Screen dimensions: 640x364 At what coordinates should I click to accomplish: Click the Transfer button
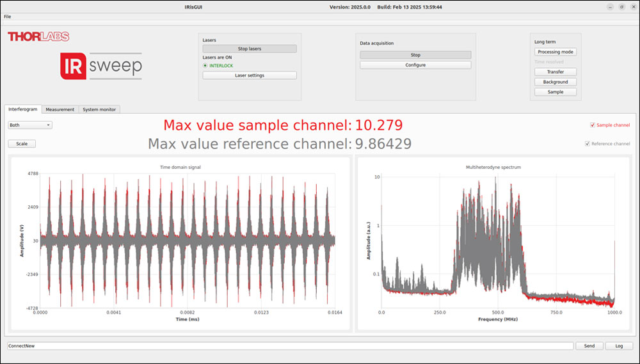point(556,72)
